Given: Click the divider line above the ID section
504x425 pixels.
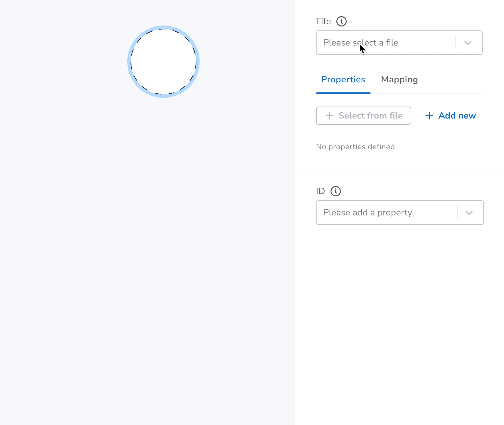Looking at the screenshot, I should tap(400, 174).
